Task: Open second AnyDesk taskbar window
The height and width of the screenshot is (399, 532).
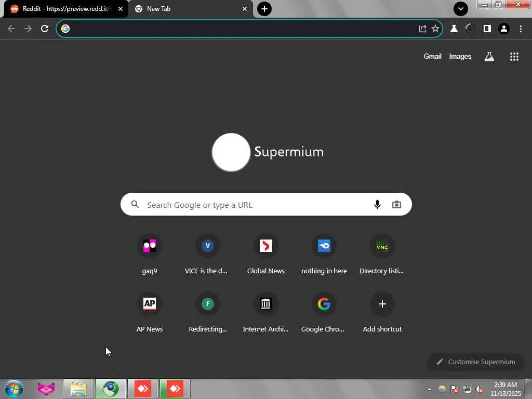Action: point(175,389)
